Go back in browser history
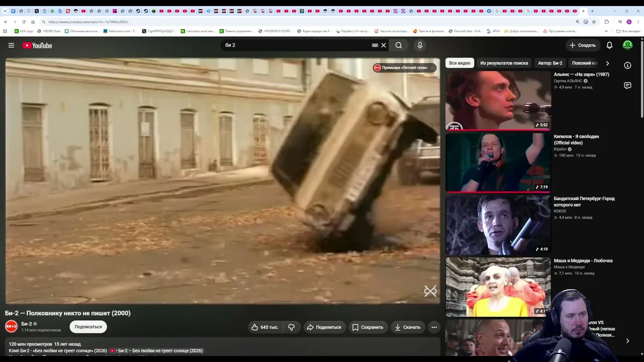This screenshot has height=362, width=644. tap(6, 22)
